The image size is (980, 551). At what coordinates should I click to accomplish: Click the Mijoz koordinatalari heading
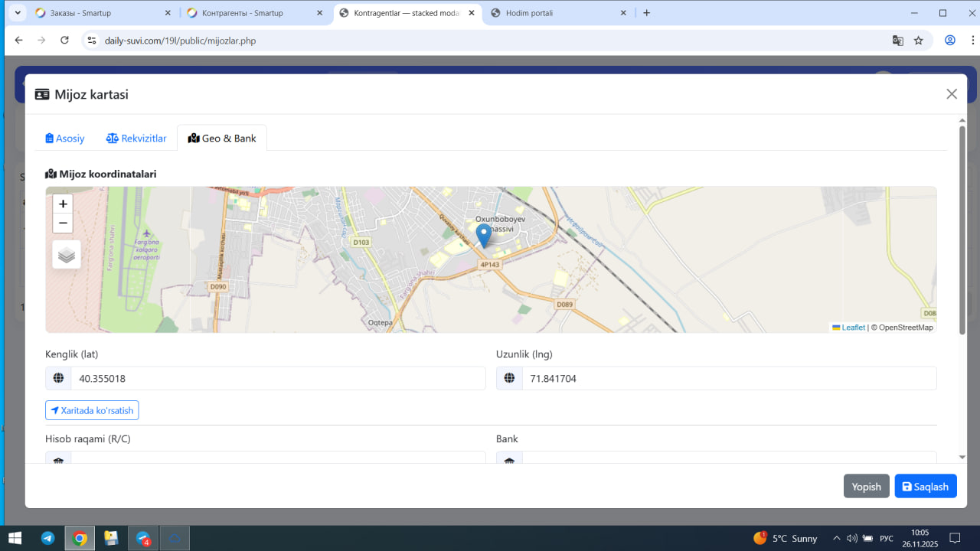pos(101,174)
